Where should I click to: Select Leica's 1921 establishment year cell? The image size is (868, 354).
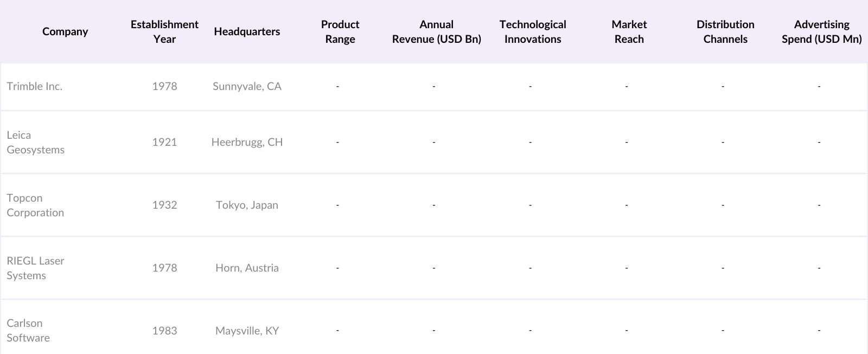coord(164,142)
